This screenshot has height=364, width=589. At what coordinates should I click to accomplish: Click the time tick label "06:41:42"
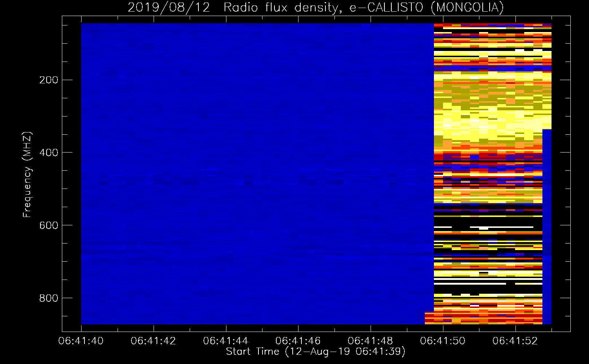153,341
